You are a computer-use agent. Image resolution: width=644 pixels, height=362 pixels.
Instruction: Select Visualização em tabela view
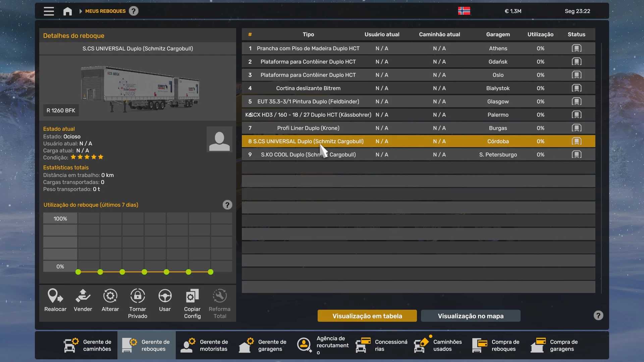[367, 316]
